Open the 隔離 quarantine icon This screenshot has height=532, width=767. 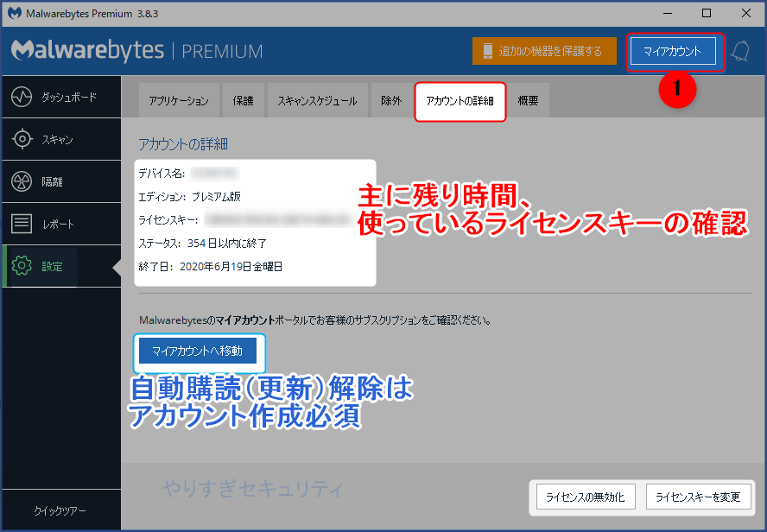22,181
